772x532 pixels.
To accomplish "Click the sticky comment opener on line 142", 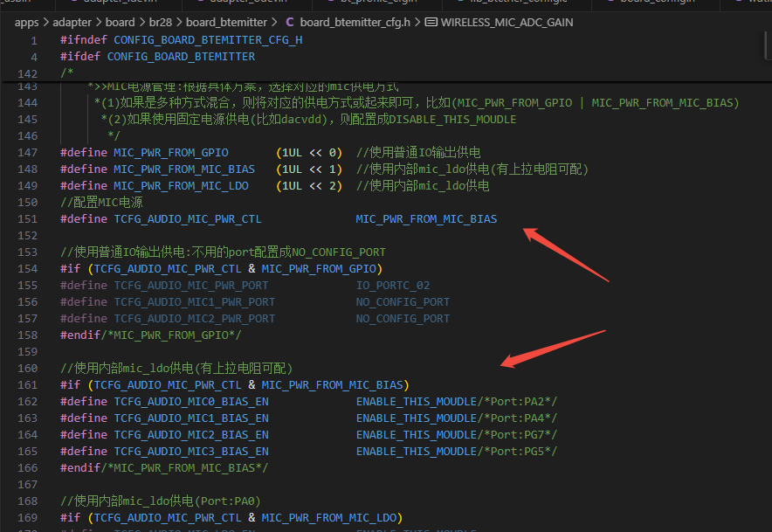I will click(67, 73).
